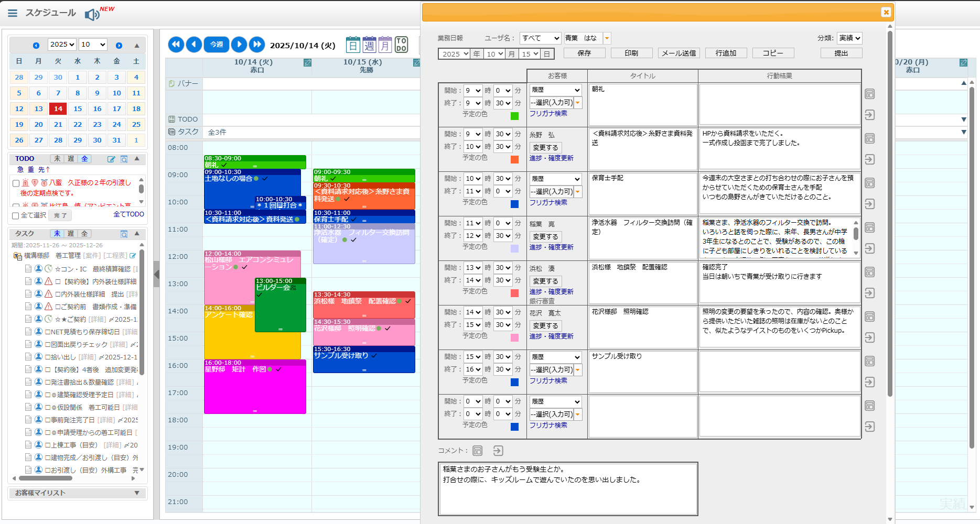Screen dimensions: 980x524
Task: Click the speaker announcement icon
Action: (x=92, y=15)
